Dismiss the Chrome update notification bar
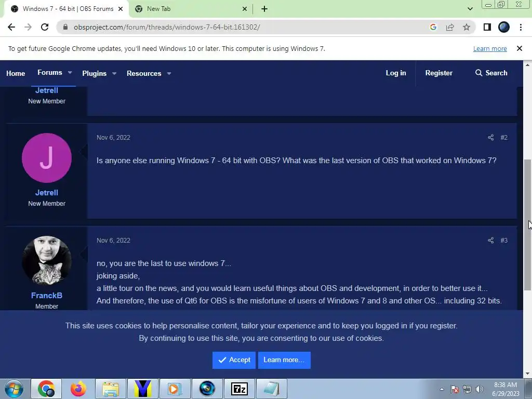This screenshot has height=399, width=532. (x=519, y=48)
